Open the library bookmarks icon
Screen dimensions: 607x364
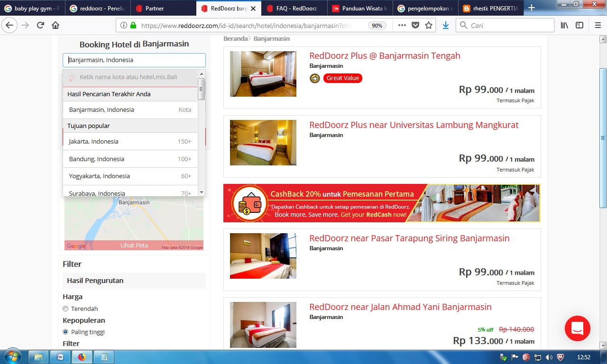coord(564,25)
